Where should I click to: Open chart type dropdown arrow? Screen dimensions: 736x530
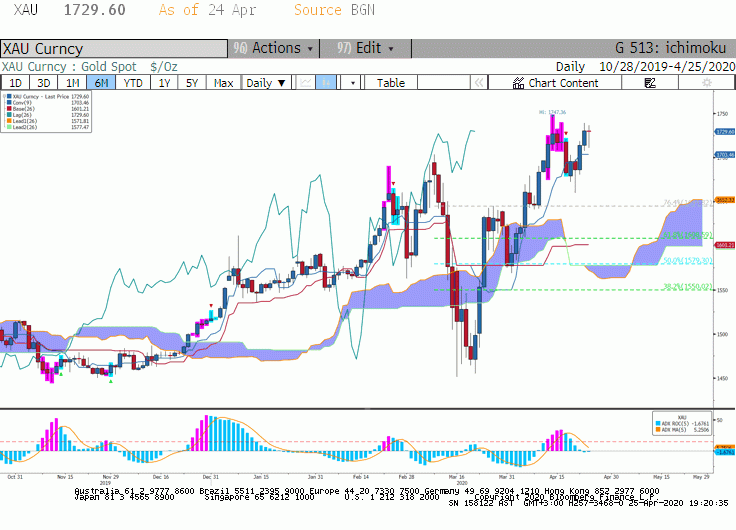click(353, 83)
